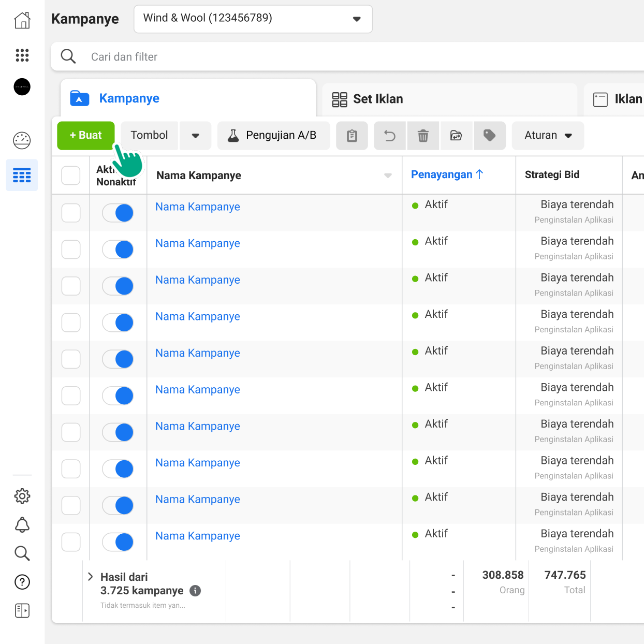Image resolution: width=644 pixels, height=644 pixels.
Task: Open the Tombol dropdown arrow
Action: click(x=196, y=136)
